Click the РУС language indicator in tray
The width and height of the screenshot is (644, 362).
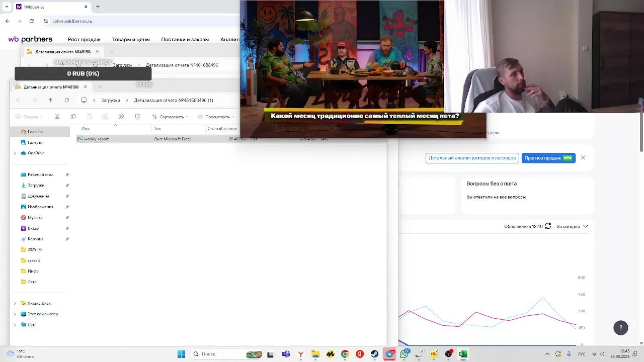(x=581, y=354)
